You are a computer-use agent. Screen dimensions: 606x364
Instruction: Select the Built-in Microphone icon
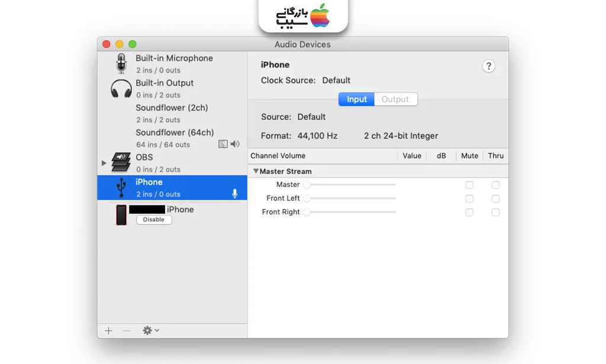click(121, 63)
